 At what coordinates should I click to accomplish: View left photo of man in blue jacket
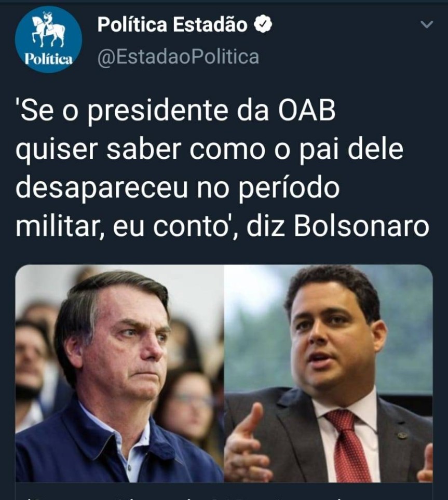coord(119,373)
